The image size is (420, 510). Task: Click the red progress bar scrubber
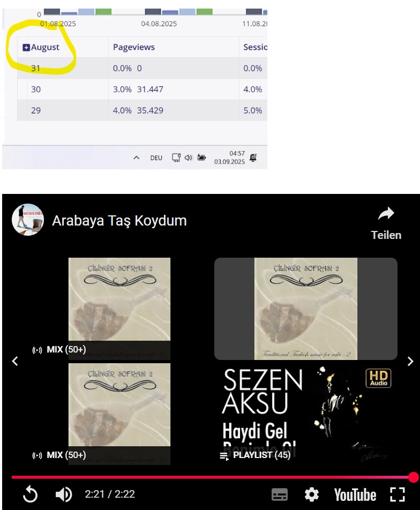coord(414,477)
